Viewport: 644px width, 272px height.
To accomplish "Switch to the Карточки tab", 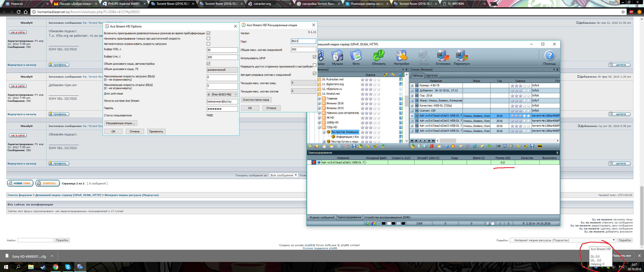I will (431, 75).
